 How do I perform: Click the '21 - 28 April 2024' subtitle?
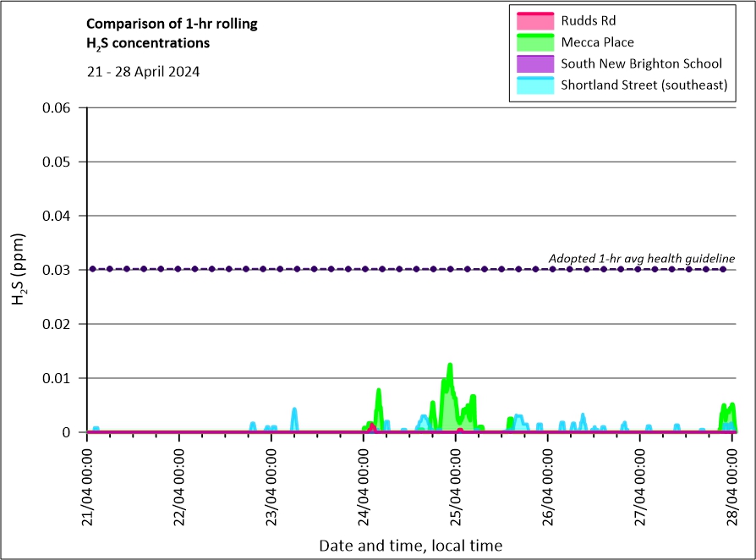point(143,72)
